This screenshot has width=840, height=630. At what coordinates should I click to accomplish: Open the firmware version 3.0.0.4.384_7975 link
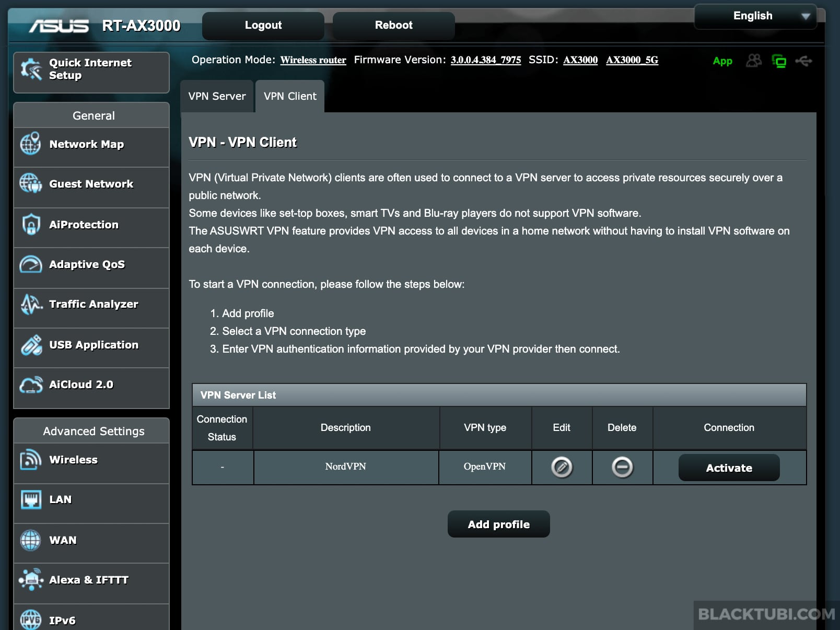pyautogui.click(x=485, y=60)
